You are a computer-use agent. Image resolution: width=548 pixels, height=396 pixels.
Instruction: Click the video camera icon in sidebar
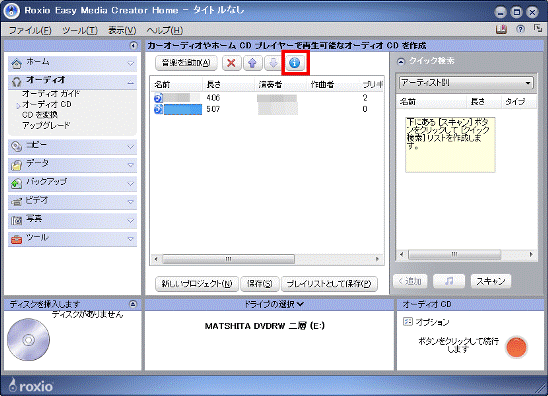[16, 202]
